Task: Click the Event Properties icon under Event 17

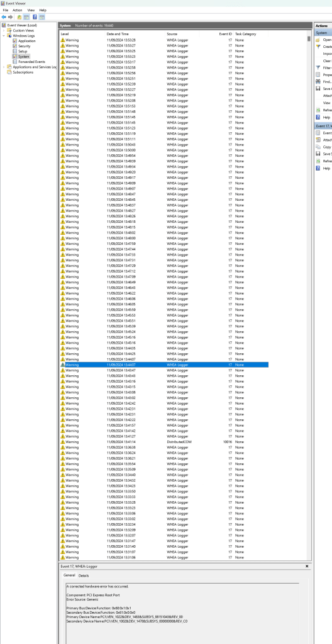Action: (x=318, y=133)
